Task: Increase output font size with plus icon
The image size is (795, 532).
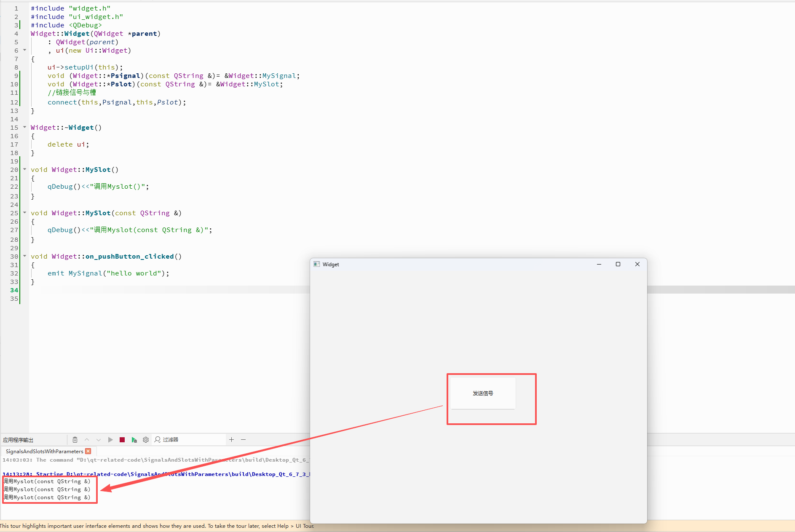Action: point(231,440)
